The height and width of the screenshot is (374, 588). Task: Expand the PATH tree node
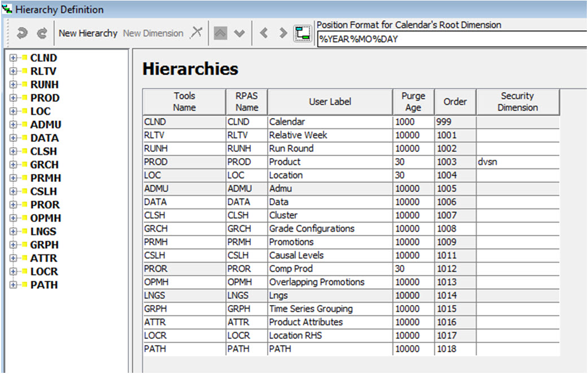pyautogui.click(x=13, y=285)
